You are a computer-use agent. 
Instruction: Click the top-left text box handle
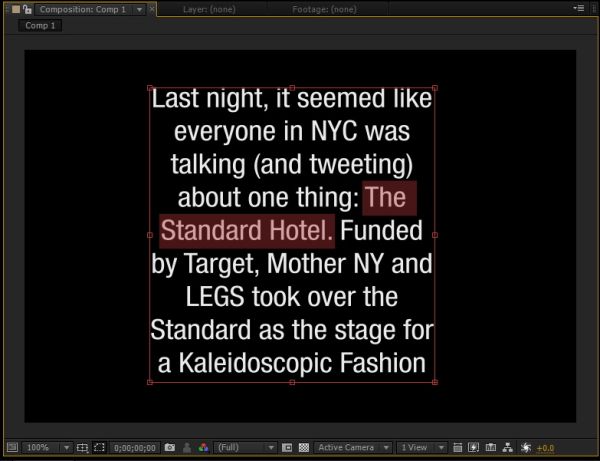pyautogui.click(x=150, y=88)
